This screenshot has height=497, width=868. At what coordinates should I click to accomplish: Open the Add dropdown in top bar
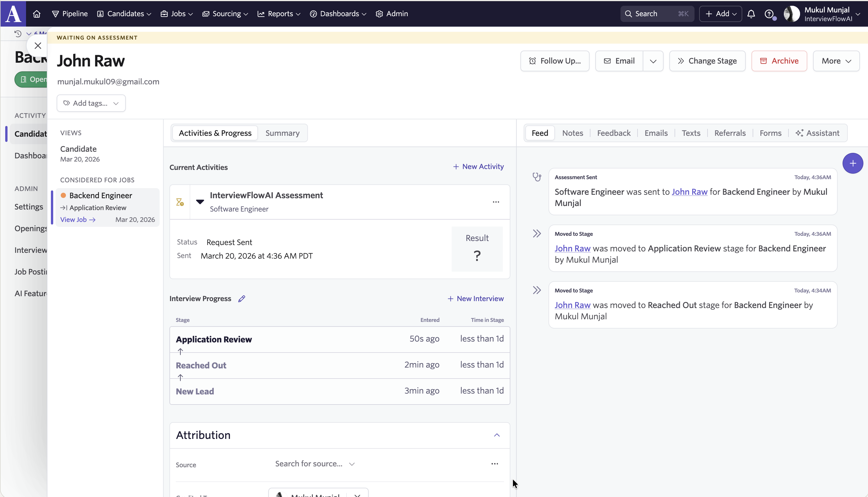[721, 14]
